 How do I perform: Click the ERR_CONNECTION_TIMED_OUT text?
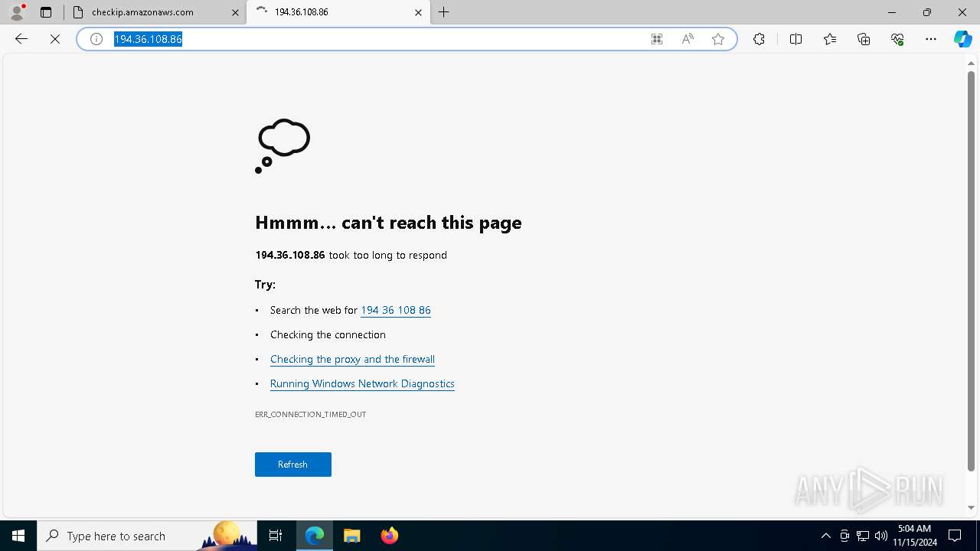coord(311,414)
